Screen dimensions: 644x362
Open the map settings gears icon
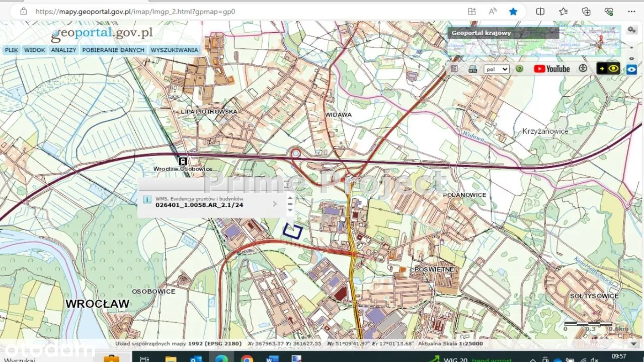click(631, 30)
